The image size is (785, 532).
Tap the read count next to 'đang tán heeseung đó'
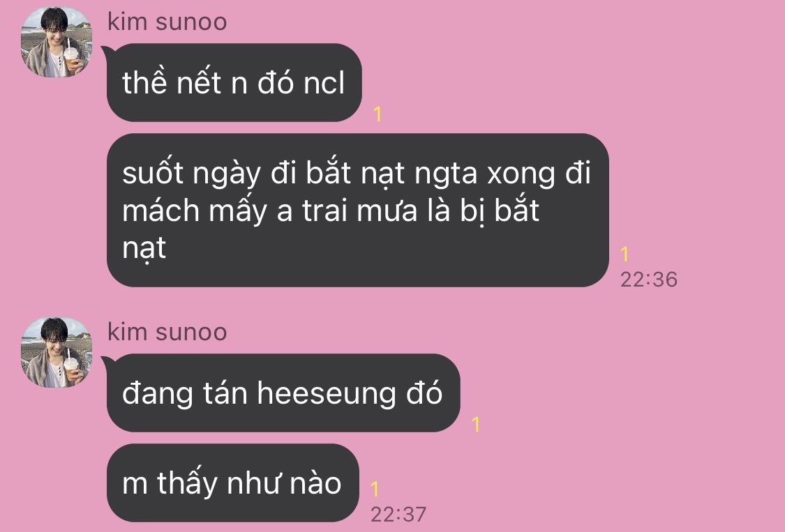tap(476, 425)
